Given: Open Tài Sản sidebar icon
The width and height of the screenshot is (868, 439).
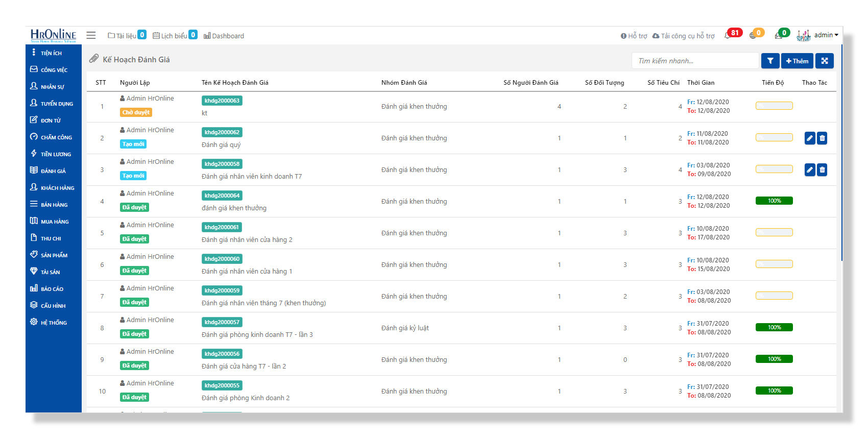Looking at the screenshot, I should [x=34, y=271].
